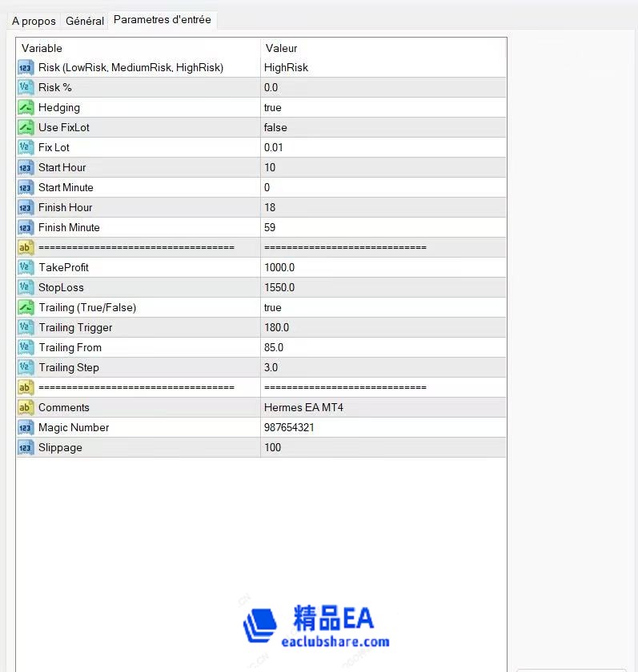Select the Risk (LowRisk, MediumRisk, HighRisk) row label
This screenshot has height=672, width=638.
tap(130, 68)
